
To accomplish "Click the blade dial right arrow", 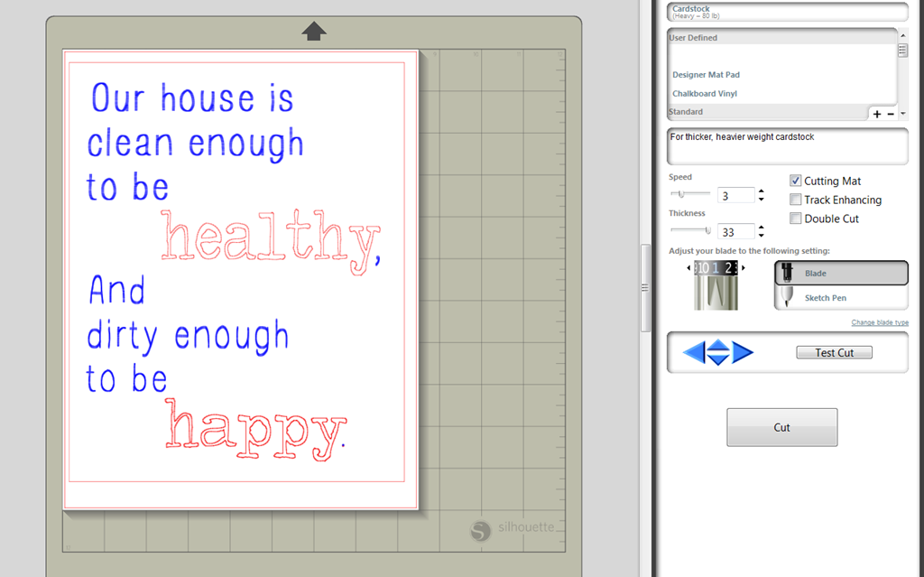I will point(744,268).
